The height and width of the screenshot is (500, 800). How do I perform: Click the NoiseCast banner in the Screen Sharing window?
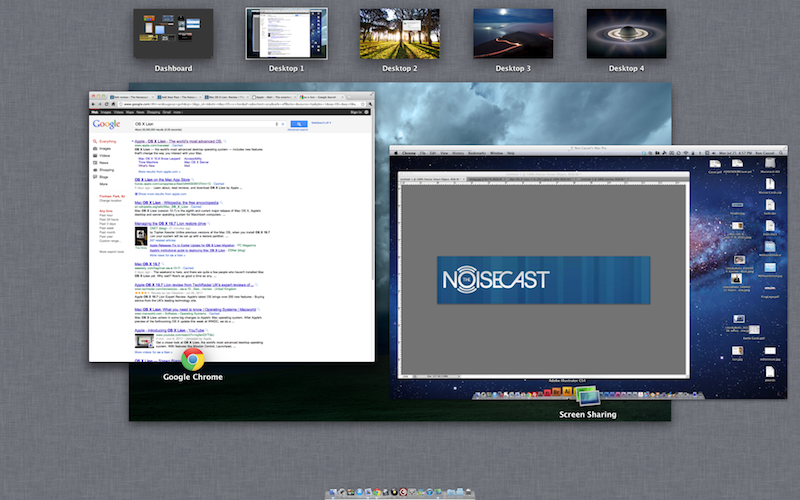(x=543, y=280)
